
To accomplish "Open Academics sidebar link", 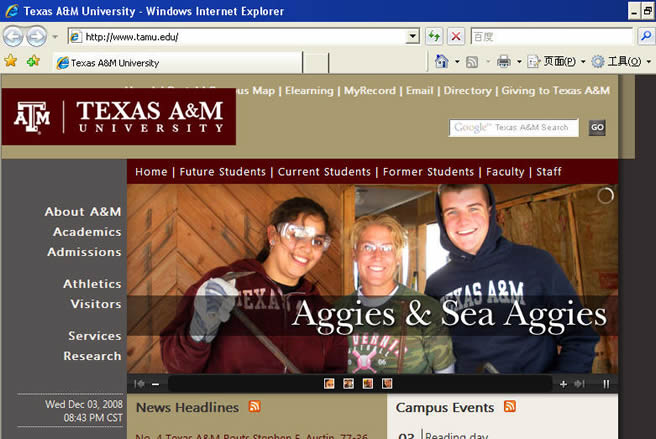I will click(87, 232).
